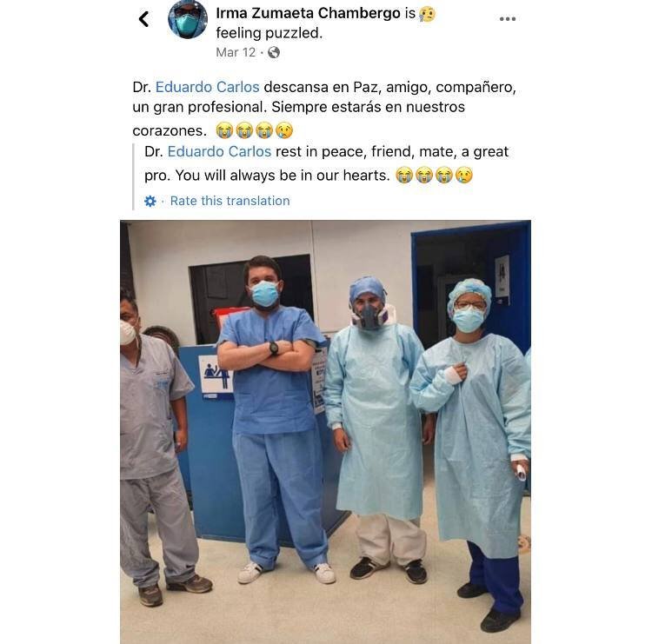Viewport: 652px width, 644px height.
Task: Open translation settings gear icon
Action: pyautogui.click(x=150, y=202)
